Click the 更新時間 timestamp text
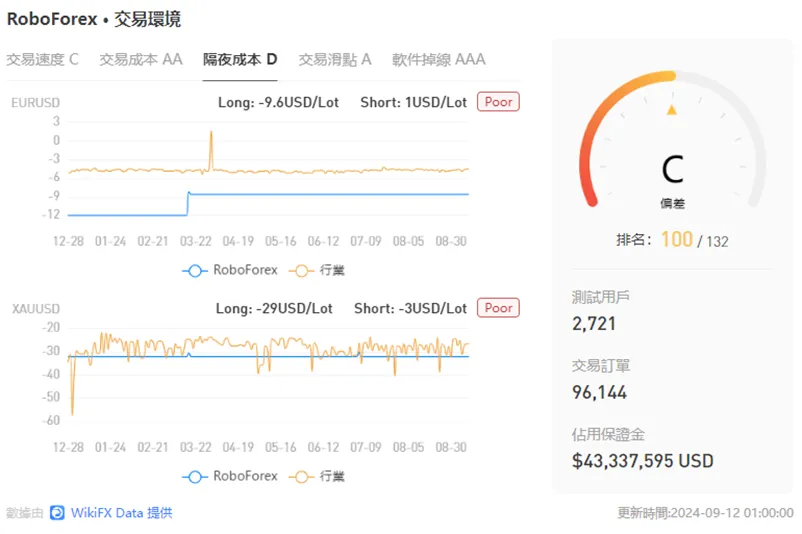Image resolution: width=802 pixels, height=534 pixels. (705, 513)
